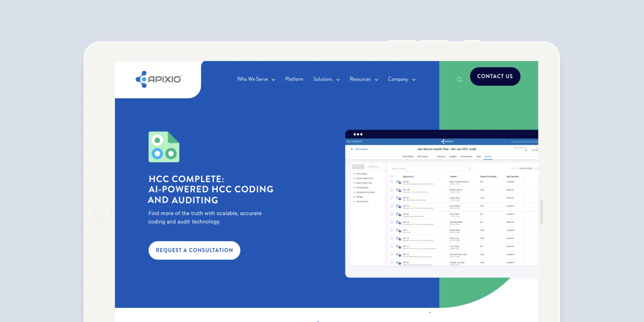Click the UPDATE filter button
Image resolution: width=644 pixels, height=322 pixels.
[358, 167]
